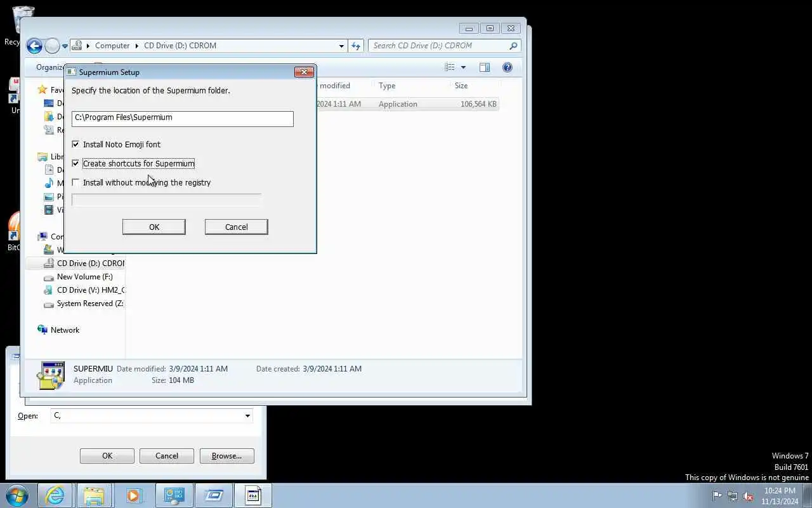Uncheck Create shortcuts for Supermium
The width and height of the screenshot is (812, 508).
(x=75, y=163)
